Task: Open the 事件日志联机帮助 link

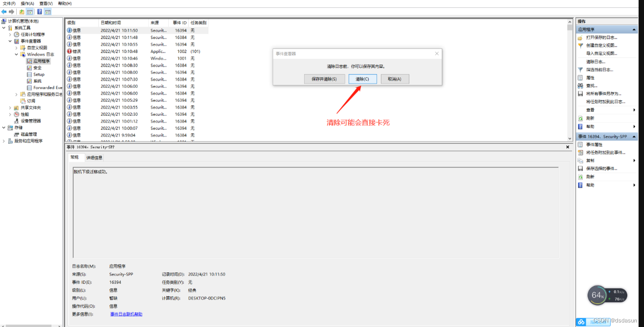Action: pyautogui.click(x=126, y=314)
